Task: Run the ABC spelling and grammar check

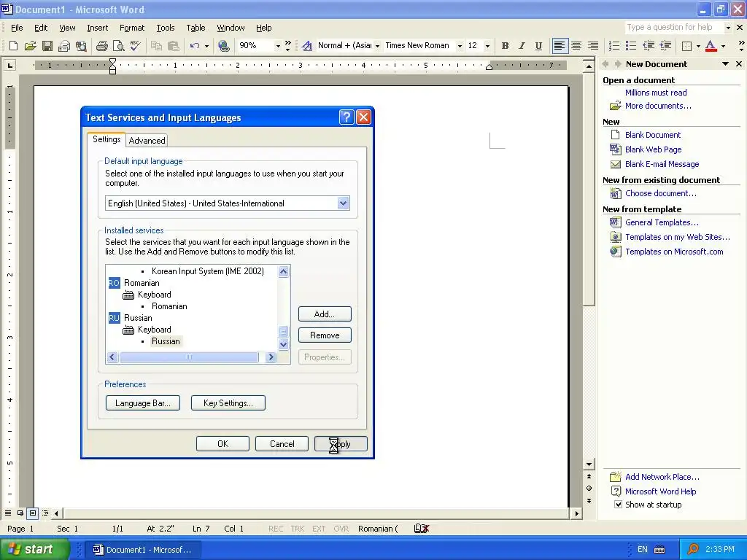Action: tap(135, 46)
